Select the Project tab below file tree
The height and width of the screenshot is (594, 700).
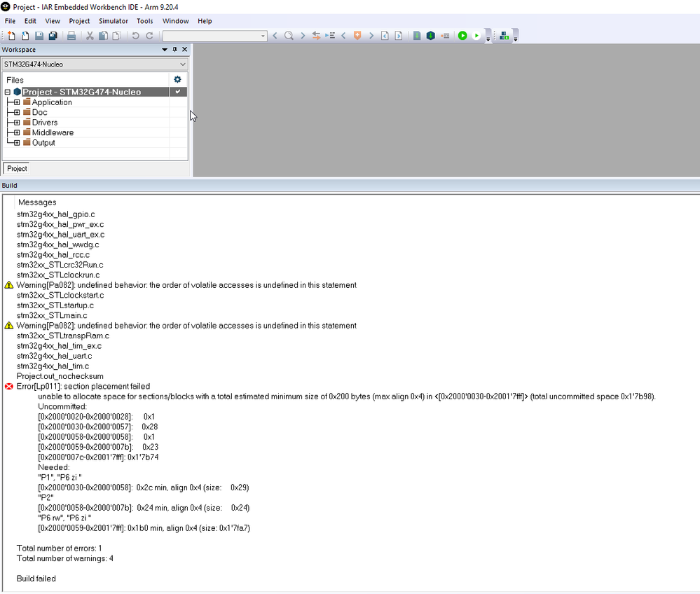pyautogui.click(x=17, y=168)
